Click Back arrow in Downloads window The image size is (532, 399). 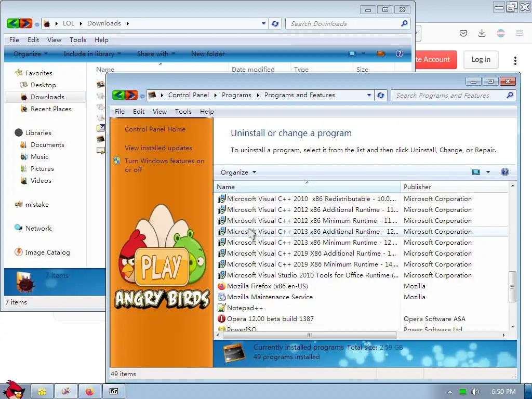pyautogui.click(x=13, y=23)
